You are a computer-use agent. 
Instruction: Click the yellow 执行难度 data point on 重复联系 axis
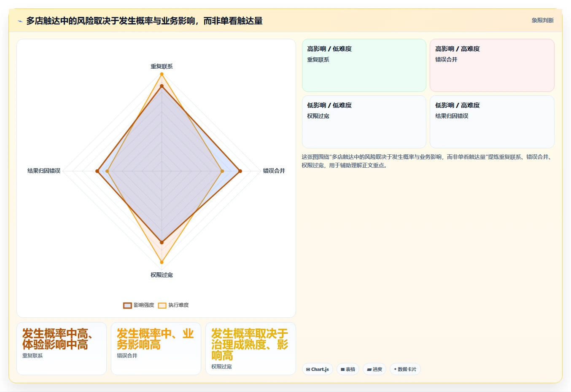(x=162, y=74)
